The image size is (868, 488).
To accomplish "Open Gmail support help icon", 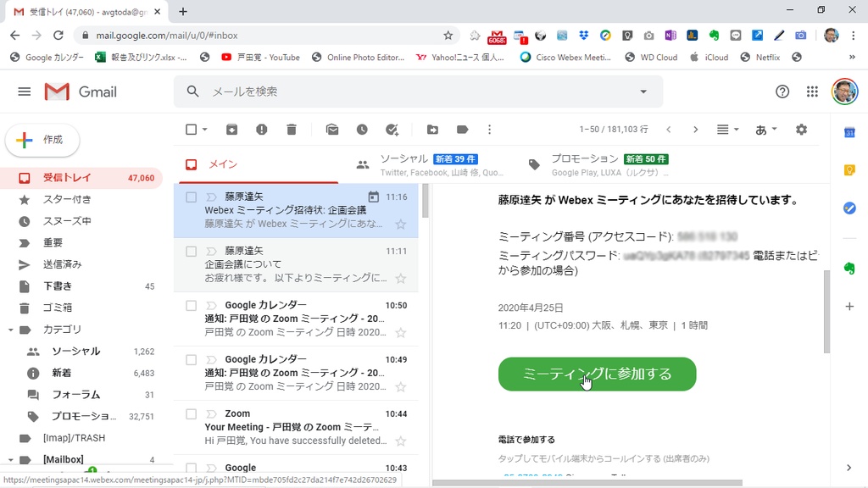I will 782,91.
